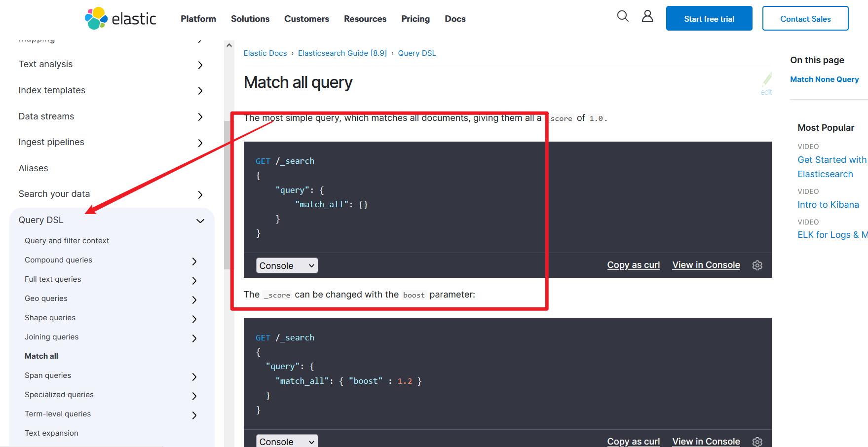
Task: Open Intro to Kibana video link
Action: tap(828, 205)
